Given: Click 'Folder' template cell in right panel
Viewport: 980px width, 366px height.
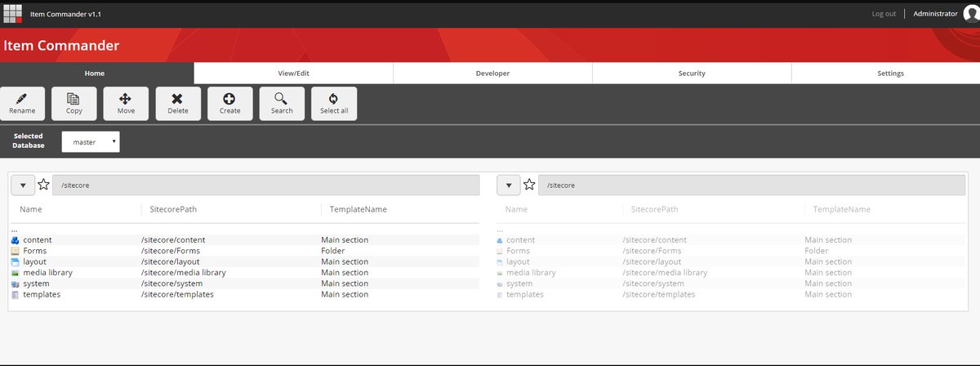Looking at the screenshot, I should click(817, 251).
